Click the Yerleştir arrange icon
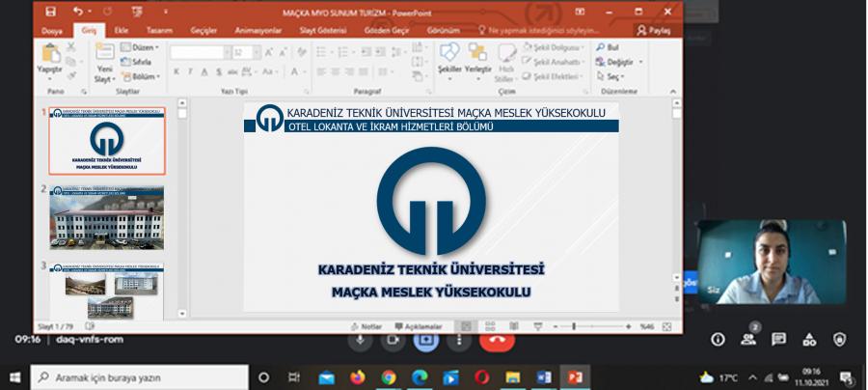This screenshot has width=868, height=390. coord(477,58)
